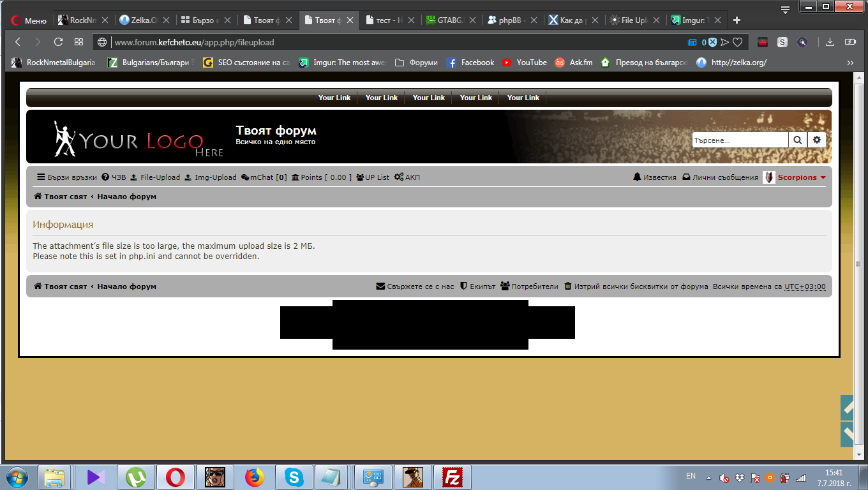This screenshot has width=868, height=490.
Task: Open uTorrent from the taskbar
Action: 136,477
